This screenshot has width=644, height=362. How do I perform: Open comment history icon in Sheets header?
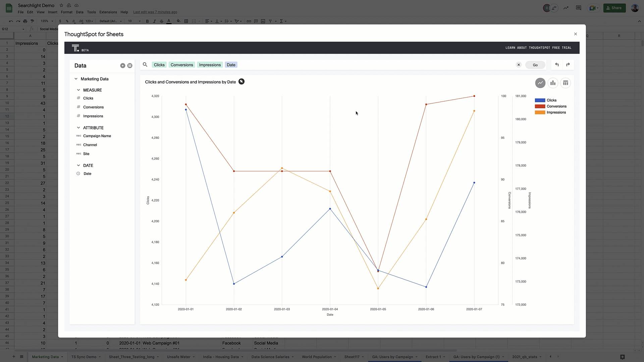[579, 8]
